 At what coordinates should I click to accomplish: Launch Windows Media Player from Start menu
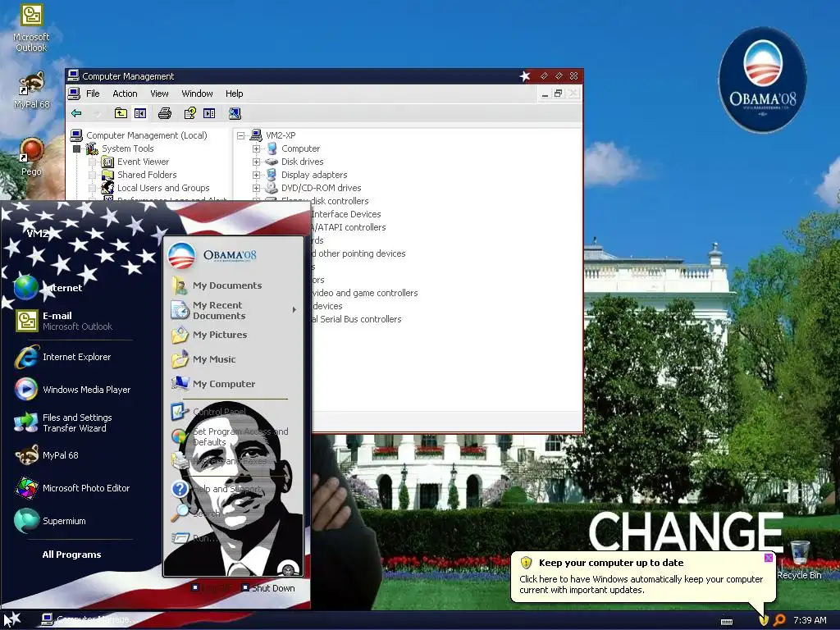point(72,390)
